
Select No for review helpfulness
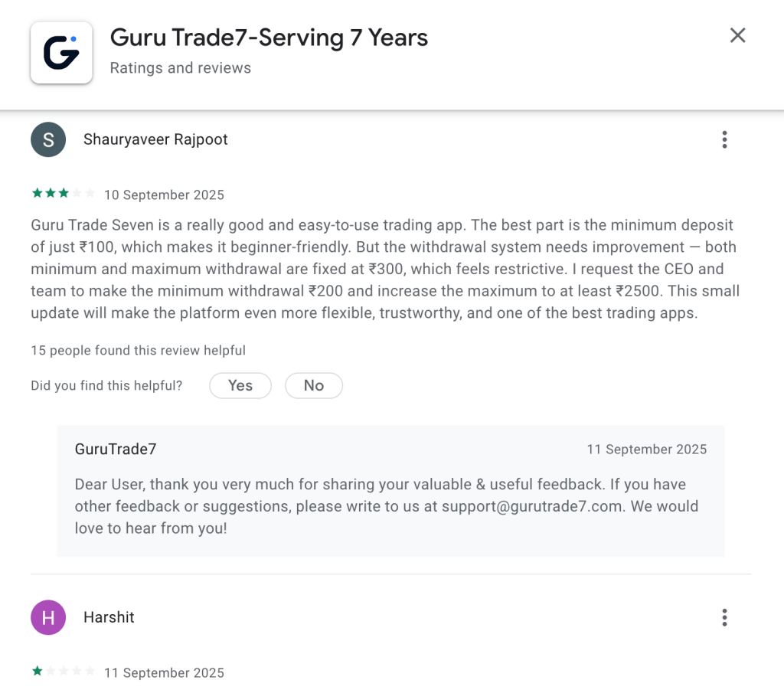coord(314,386)
